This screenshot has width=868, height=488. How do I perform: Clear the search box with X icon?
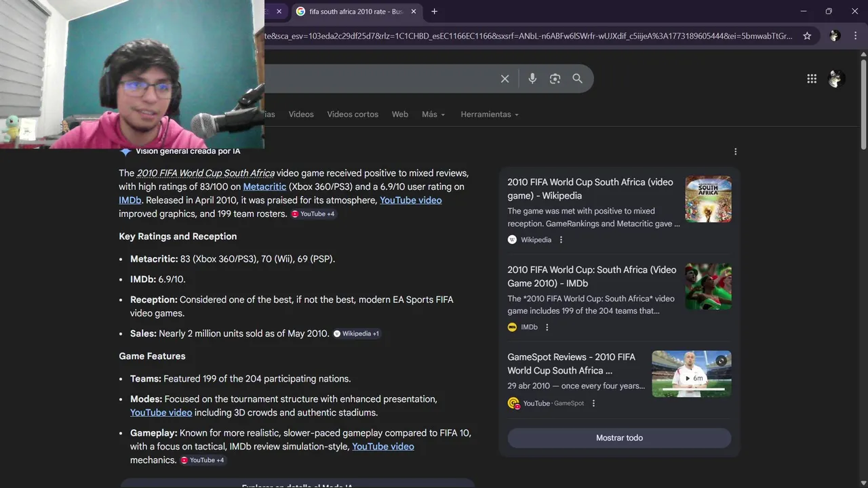[x=505, y=79]
